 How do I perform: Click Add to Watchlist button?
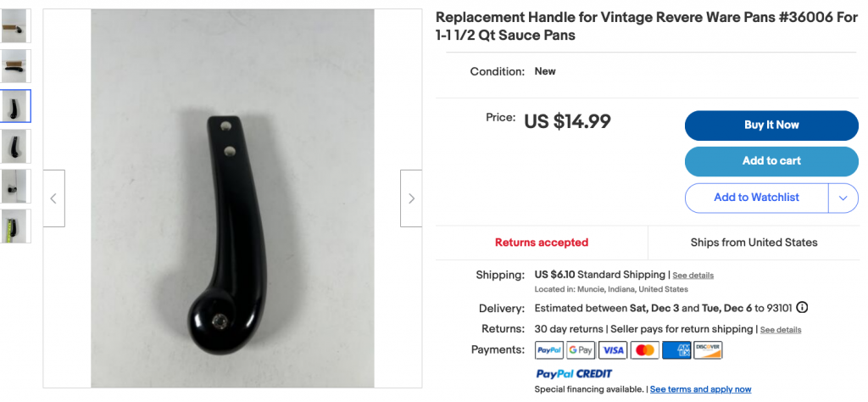pyautogui.click(x=757, y=198)
